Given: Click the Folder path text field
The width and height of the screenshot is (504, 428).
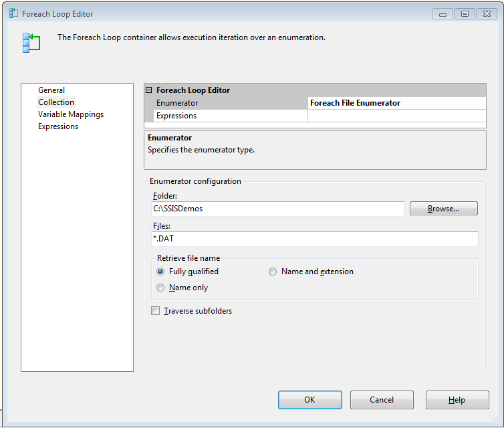Looking at the screenshot, I should pyautogui.click(x=277, y=209).
